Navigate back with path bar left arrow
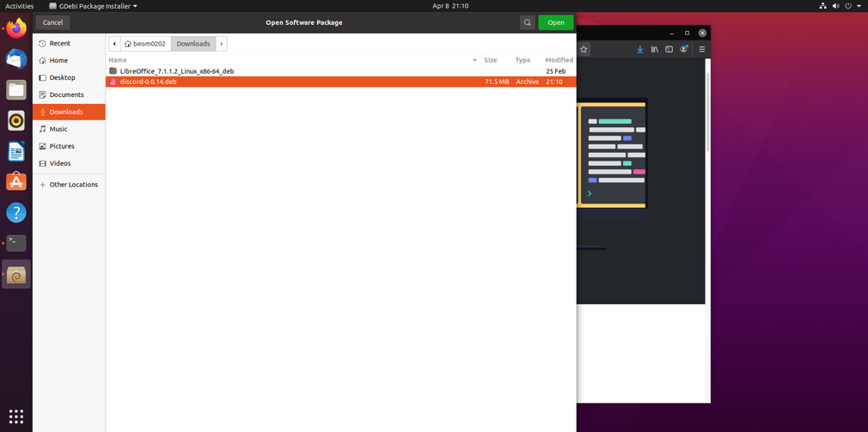Image resolution: width=868 pixels, height=432 pixels. (x=114, y=44)
